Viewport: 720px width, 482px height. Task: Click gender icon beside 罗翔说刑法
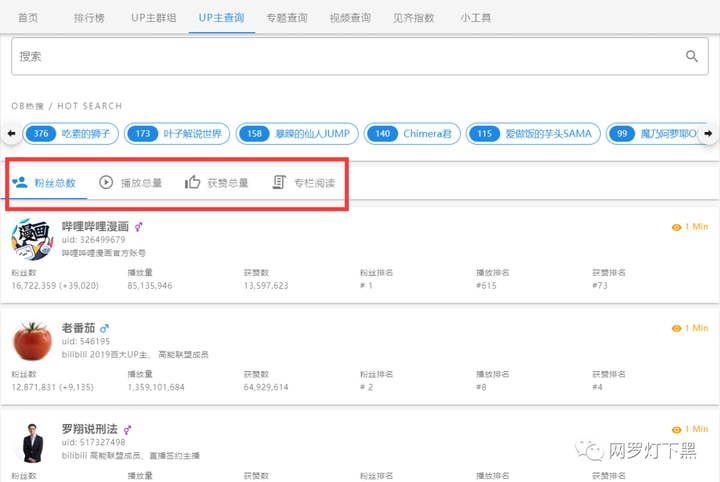pyautogui.click(x=127, y=430)
